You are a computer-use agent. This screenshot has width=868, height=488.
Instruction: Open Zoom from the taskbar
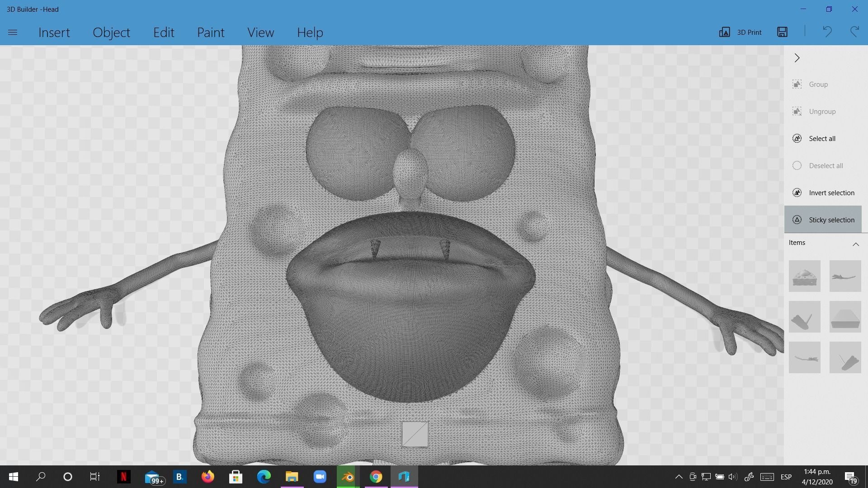tap(320, 477)
